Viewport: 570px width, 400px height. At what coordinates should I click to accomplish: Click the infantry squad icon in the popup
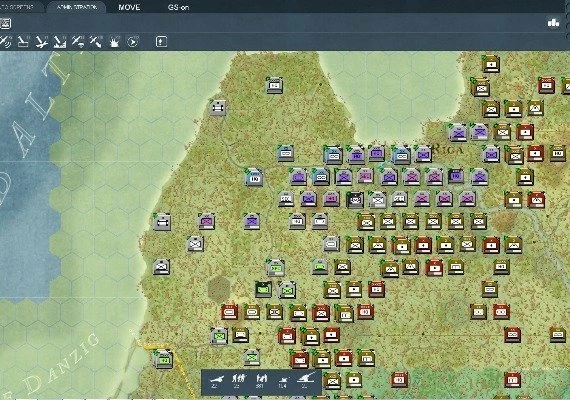pyautogui.click(x=238, y=379)
